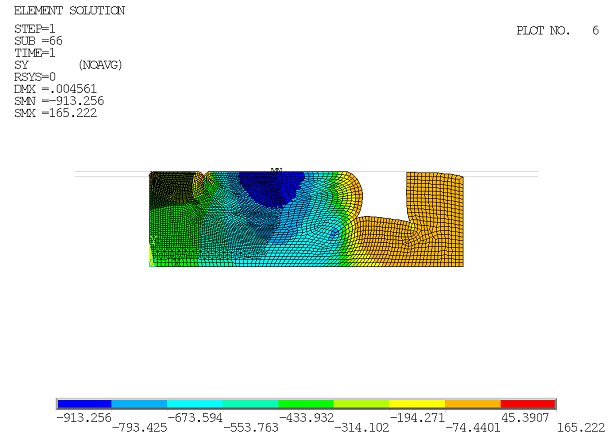This screenshot has height=443, width=615.
Task: Click the MN minimum marker above the mesh
Action: (x=277, y=170)
